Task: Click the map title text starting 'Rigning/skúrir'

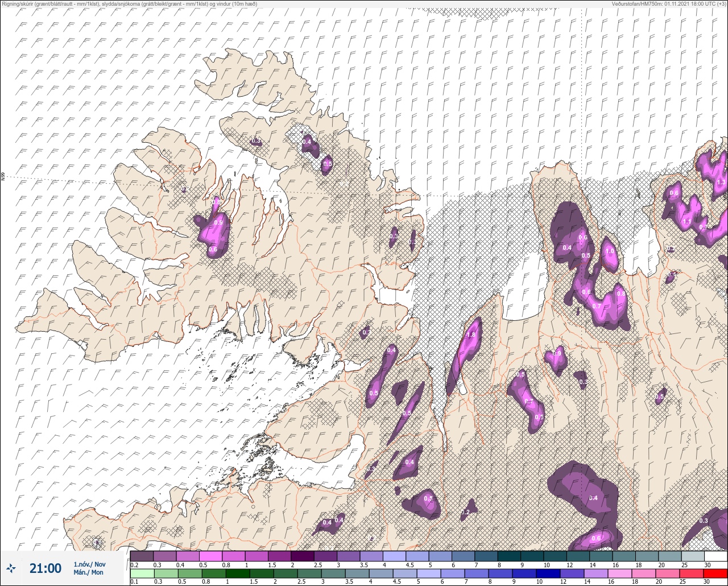Action: (129, 3)
